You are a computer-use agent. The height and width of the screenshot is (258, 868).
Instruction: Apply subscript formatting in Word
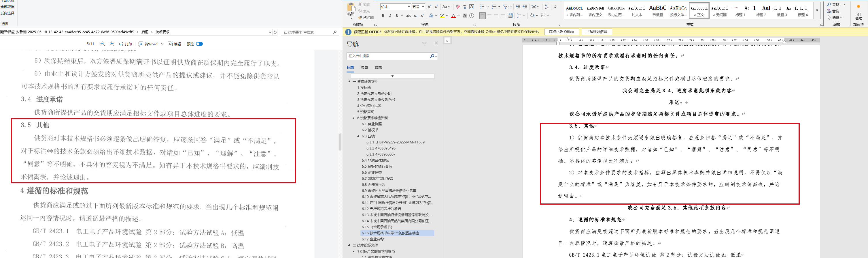click(x=415, y=16)
